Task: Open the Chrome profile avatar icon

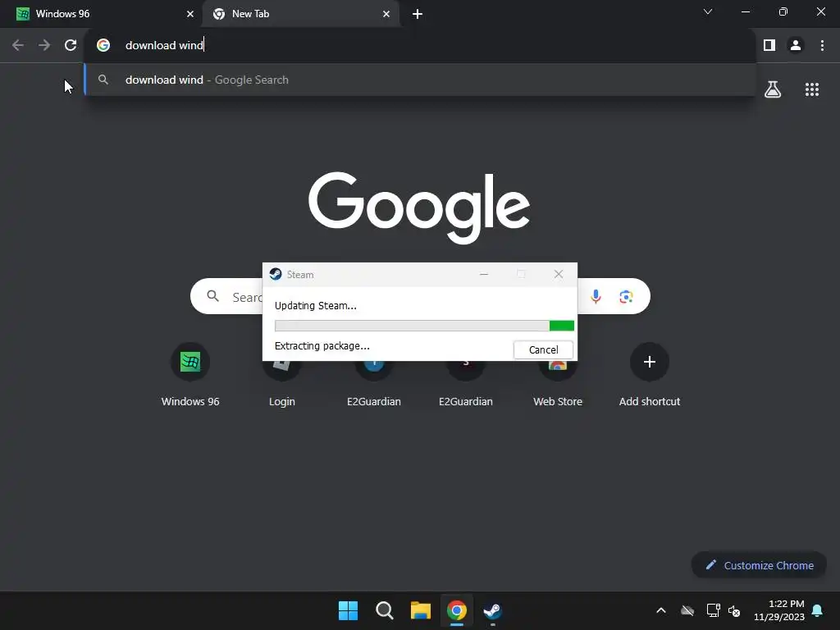Action: 796,46
